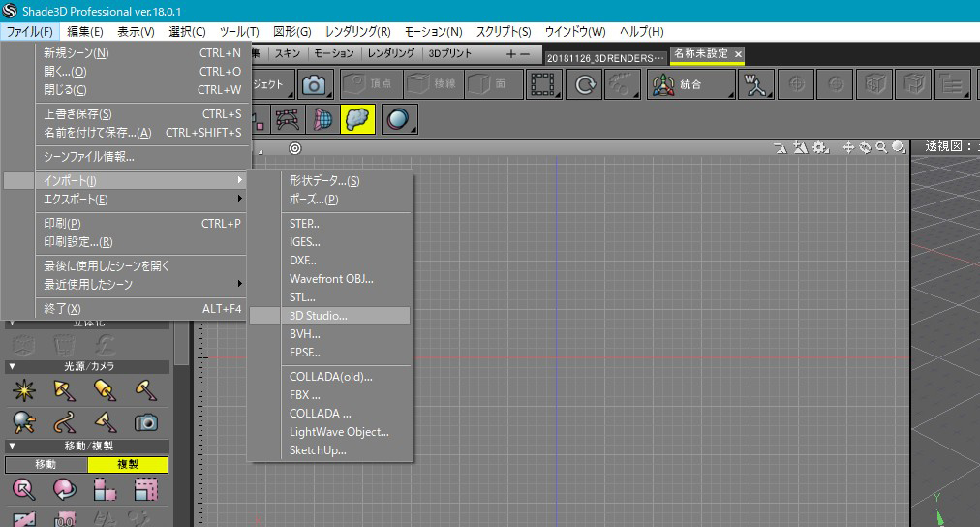
Task: Select the pink wireframe mesh globe icon
Action: [322, 119]
